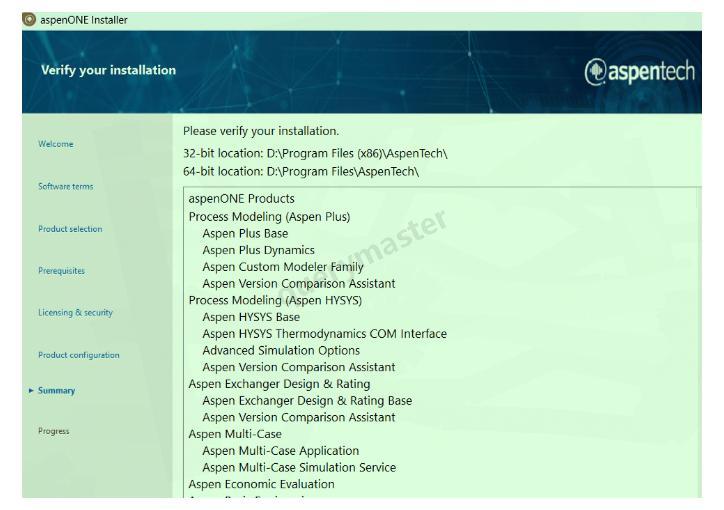Click the 64-bit location path line
The height and width of the screenshot is (510, 724).
click(x=301, y=172)
